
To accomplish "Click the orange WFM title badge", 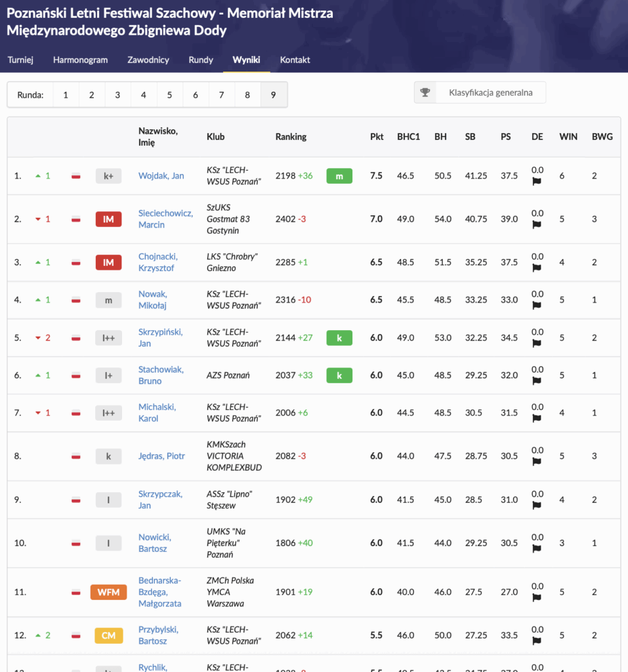I will (x=108, y=592).
